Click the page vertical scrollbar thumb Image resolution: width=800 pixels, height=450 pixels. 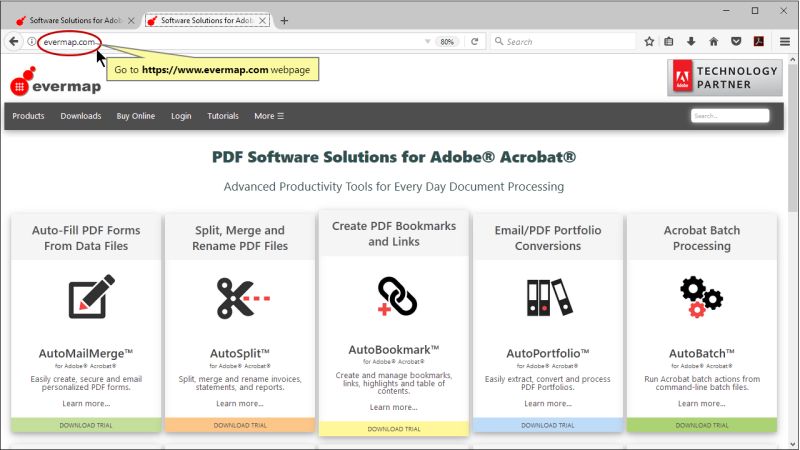(792, 138)
